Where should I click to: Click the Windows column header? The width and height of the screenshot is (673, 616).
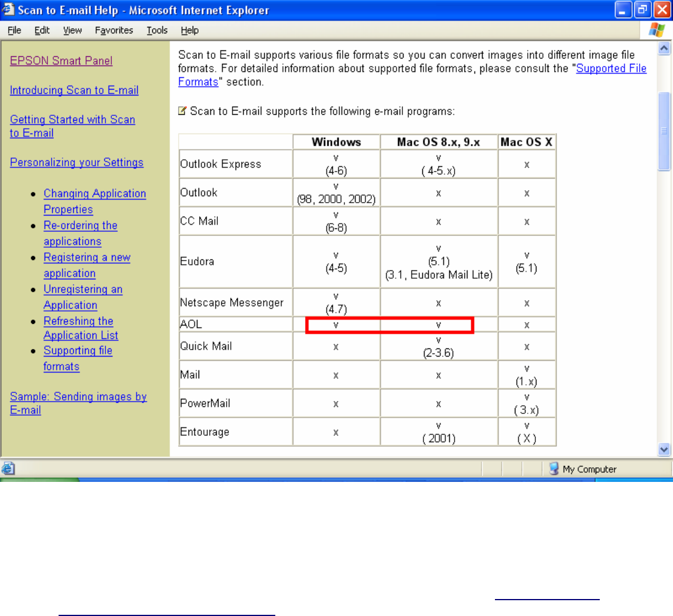[336, 142]
